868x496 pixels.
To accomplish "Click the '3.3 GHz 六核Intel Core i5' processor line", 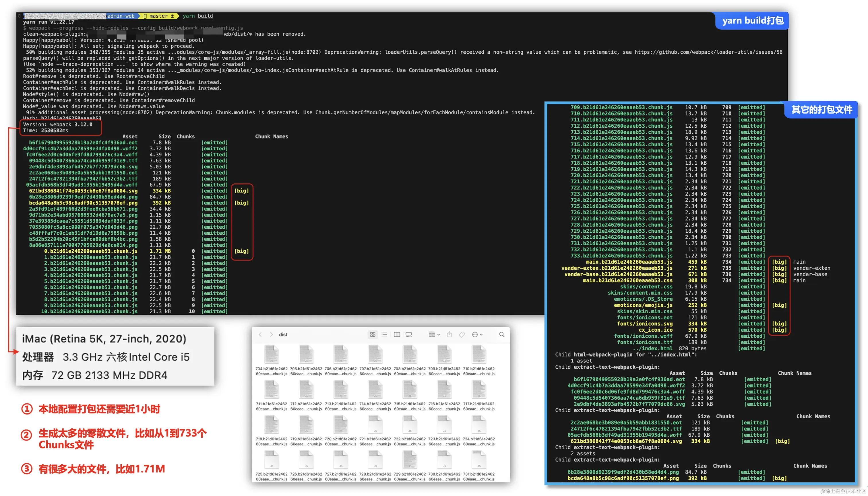I will pyautogui.click(x=126, y=357).
